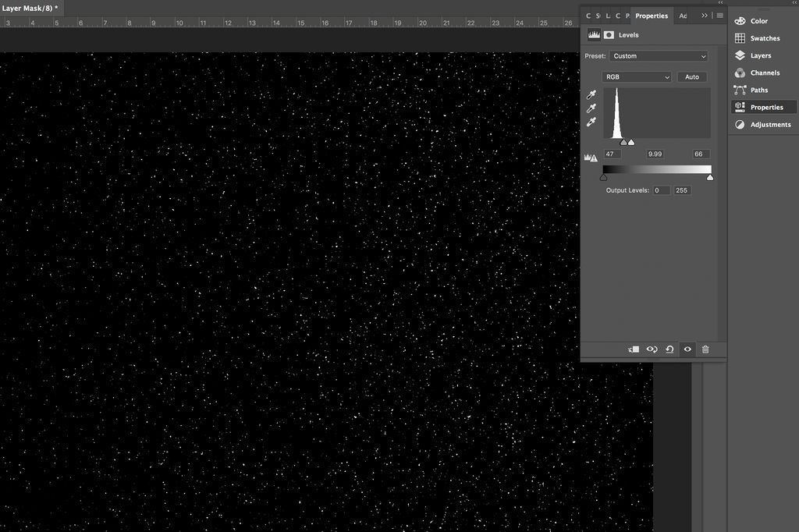View previous state of the adjustment
Image resolution: width=799 pixels, height=532 pixels.
(x=652, y=349)
